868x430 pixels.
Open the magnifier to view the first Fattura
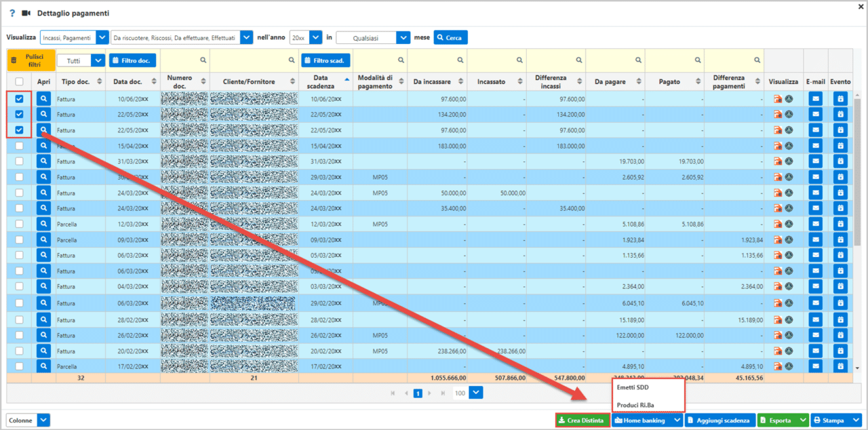pos(43,98)
